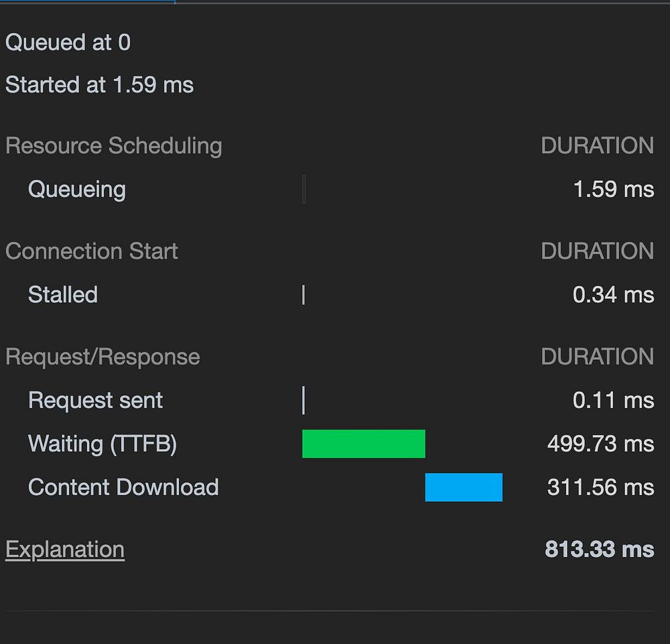Click the Resource Scheduling section header
The image size is (670, 644).
coord(114,146)
